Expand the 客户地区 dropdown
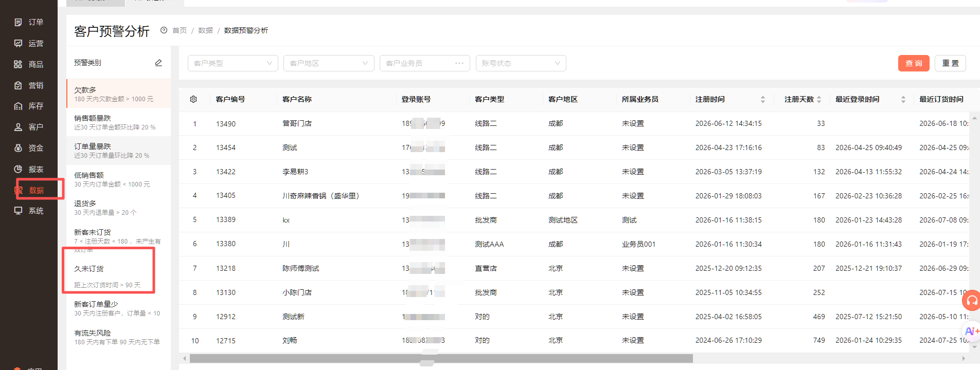The height and width of the screenshot is (370, 980). point(329,63)
